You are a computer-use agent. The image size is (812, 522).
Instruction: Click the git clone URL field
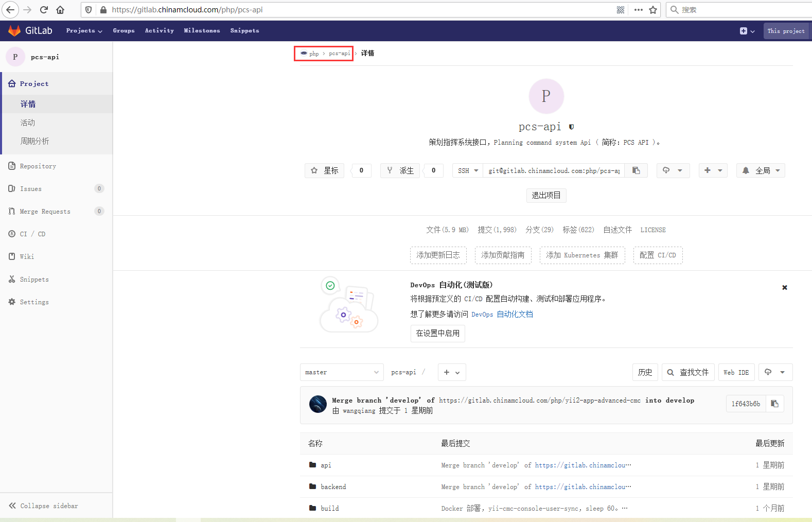coord(553,170)
